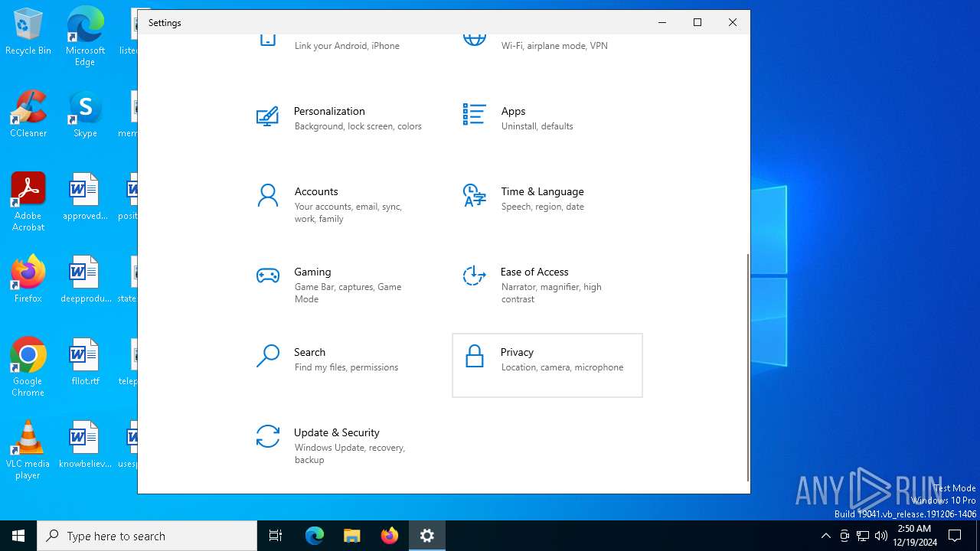The width and height of the screenshot is (980, 551).
Task: Maximize the Settings window
Action: (x=697, y=22)
